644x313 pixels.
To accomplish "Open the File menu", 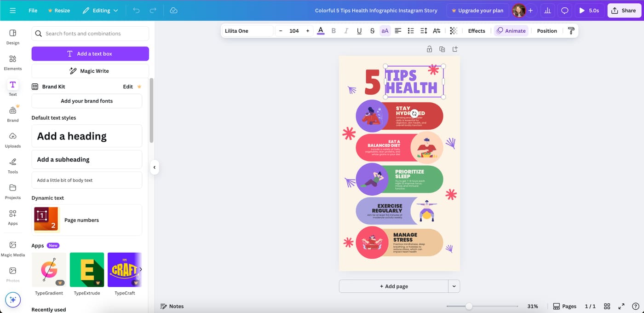I will coord(33,10).
